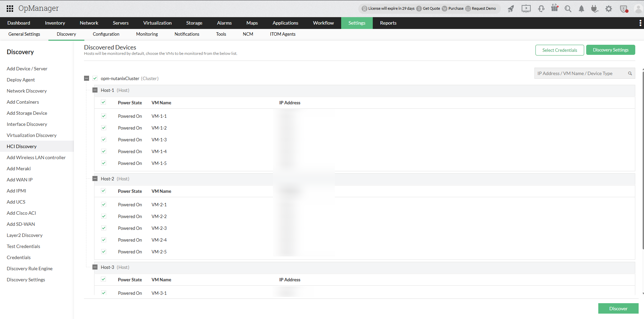
Task: Click the license expiry badge icon
Action: [364, 9]
